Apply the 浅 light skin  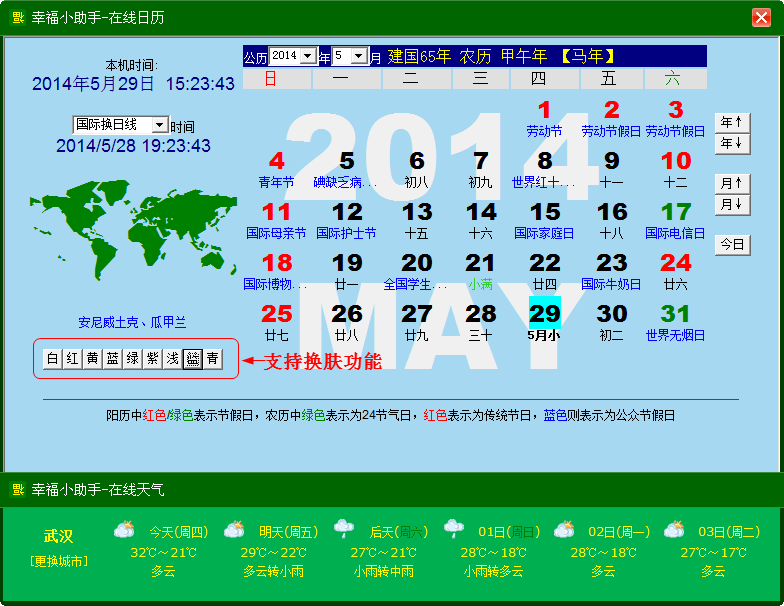(x=172, y=358)
